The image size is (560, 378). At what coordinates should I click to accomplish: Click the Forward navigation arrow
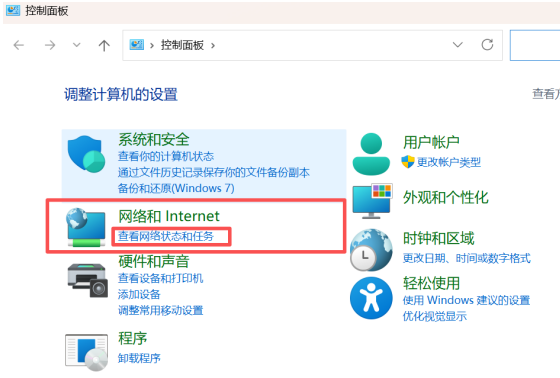point(50,45)
